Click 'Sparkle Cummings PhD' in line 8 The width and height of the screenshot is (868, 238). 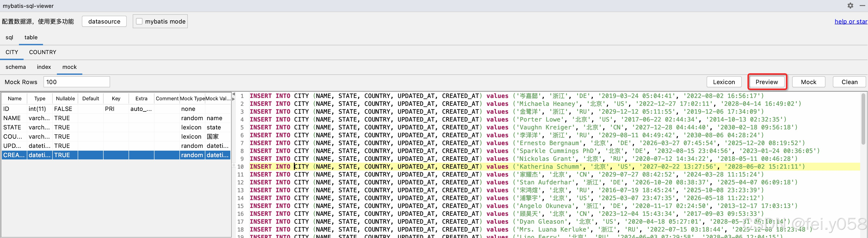[556, 151]
